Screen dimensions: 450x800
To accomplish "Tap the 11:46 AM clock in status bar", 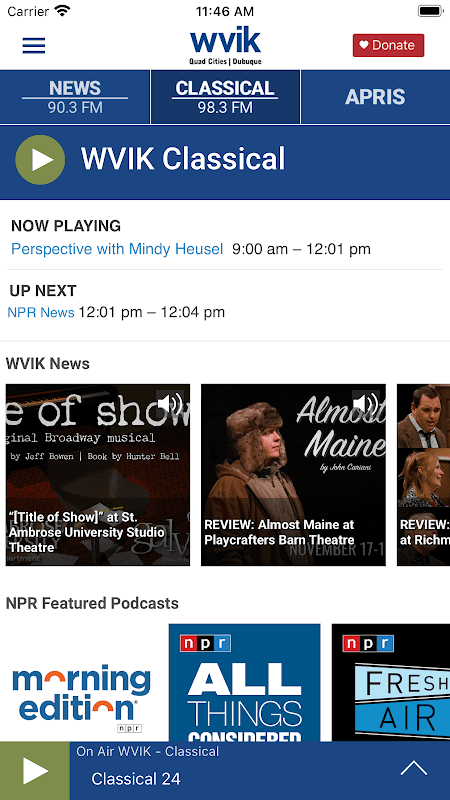I will (x=224, y=11).
